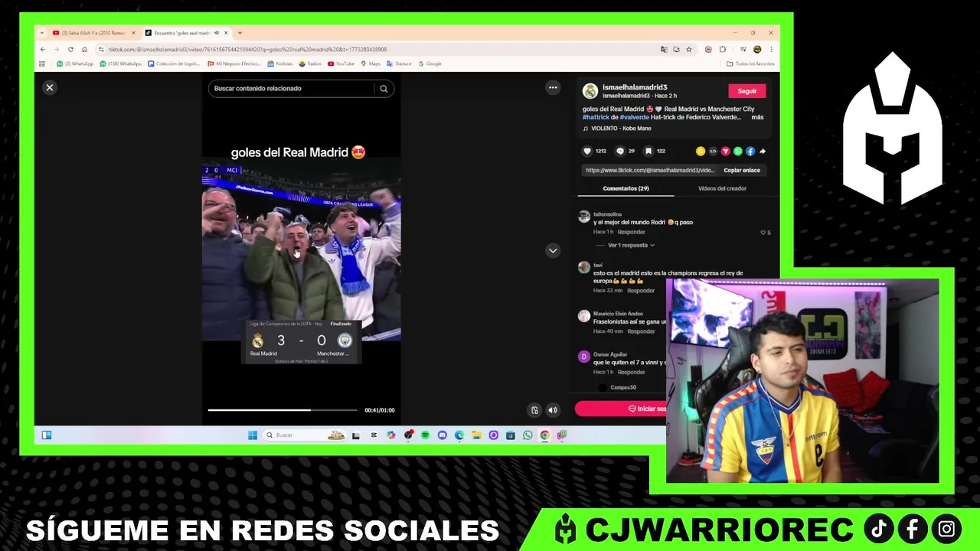Open Maps bookmark
Viewport: 980px width, 551px height.
pos(371,64)
